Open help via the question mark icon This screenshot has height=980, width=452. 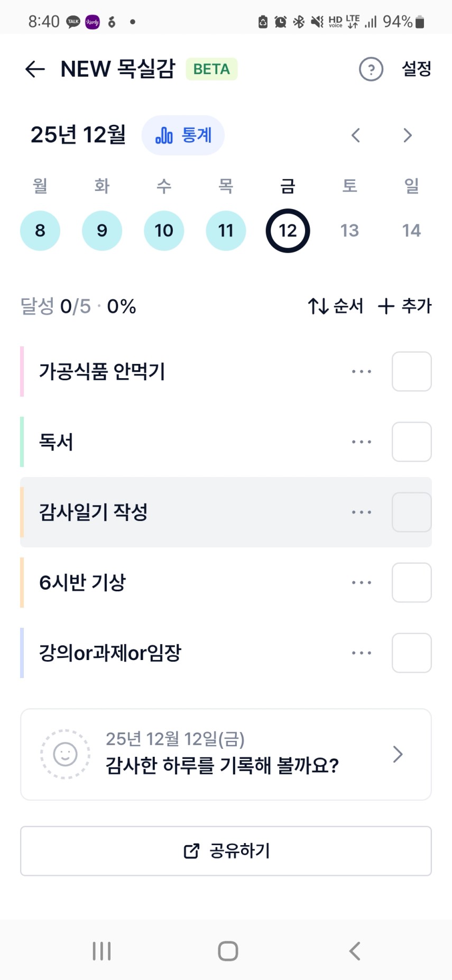(x=371, y=69)
